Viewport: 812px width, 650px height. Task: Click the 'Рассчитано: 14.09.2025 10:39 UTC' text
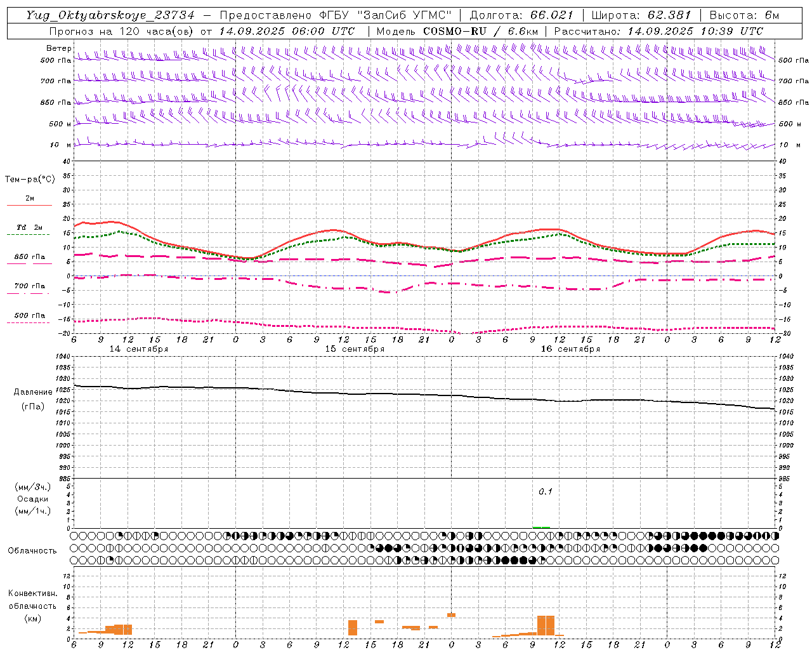658,31
